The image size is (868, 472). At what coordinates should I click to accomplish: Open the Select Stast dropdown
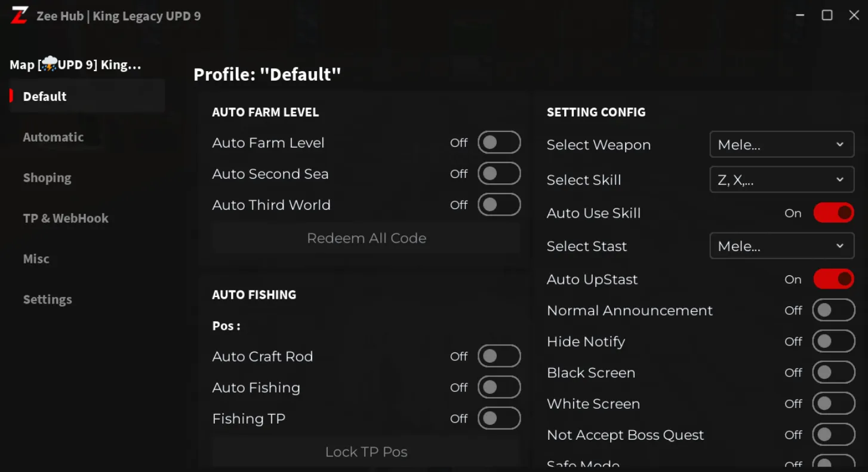(x=781, y=246)
